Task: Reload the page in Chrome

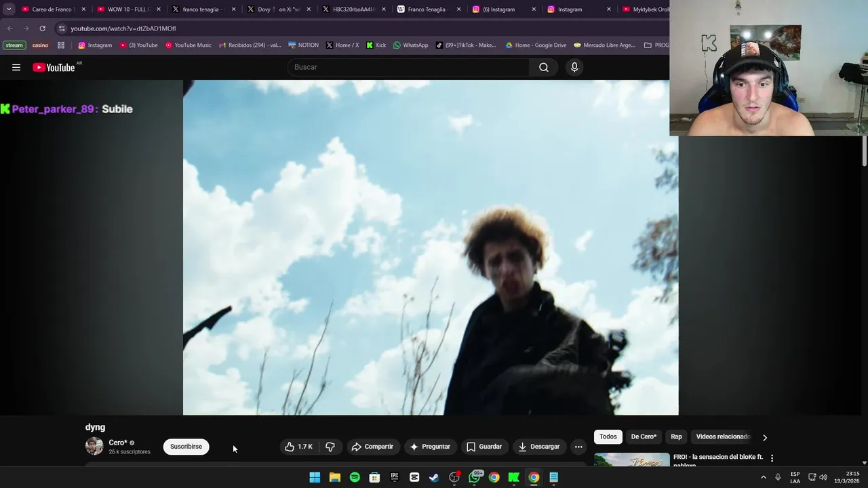Action: coord(42,28)
